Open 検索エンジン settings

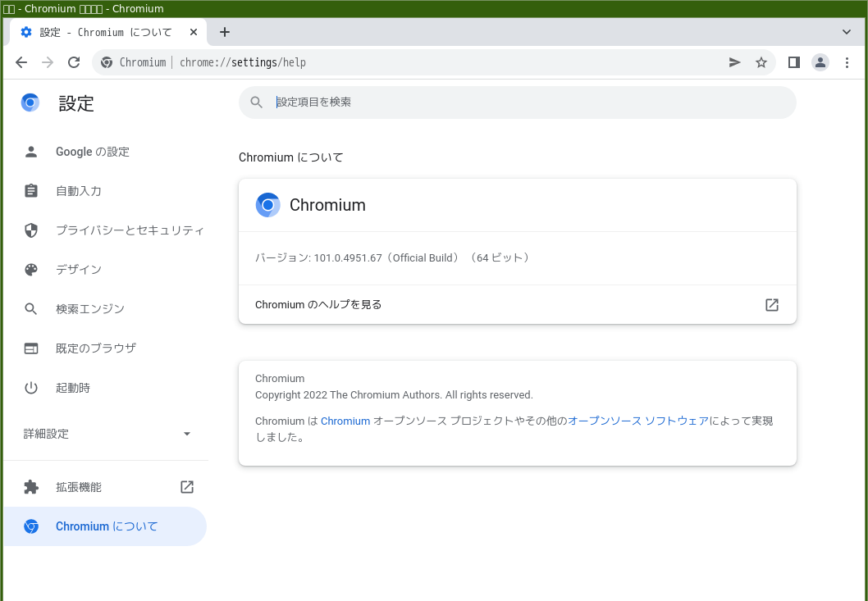pyautogui.click(x=105, y=309)
